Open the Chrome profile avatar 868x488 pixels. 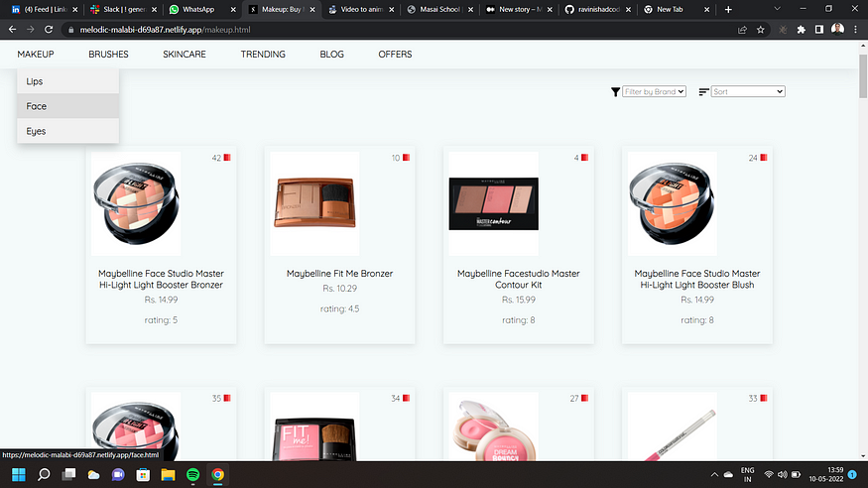[837, 29]
